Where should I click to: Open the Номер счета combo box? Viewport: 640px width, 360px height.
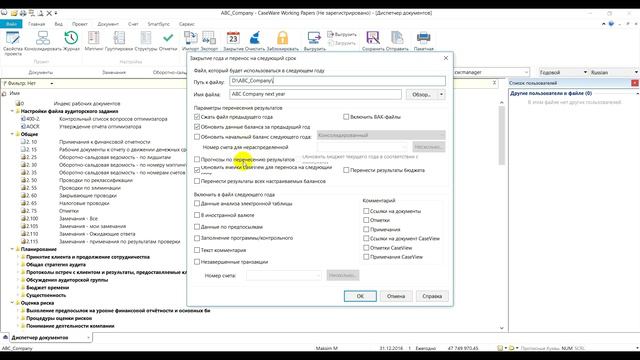(284, 276)
